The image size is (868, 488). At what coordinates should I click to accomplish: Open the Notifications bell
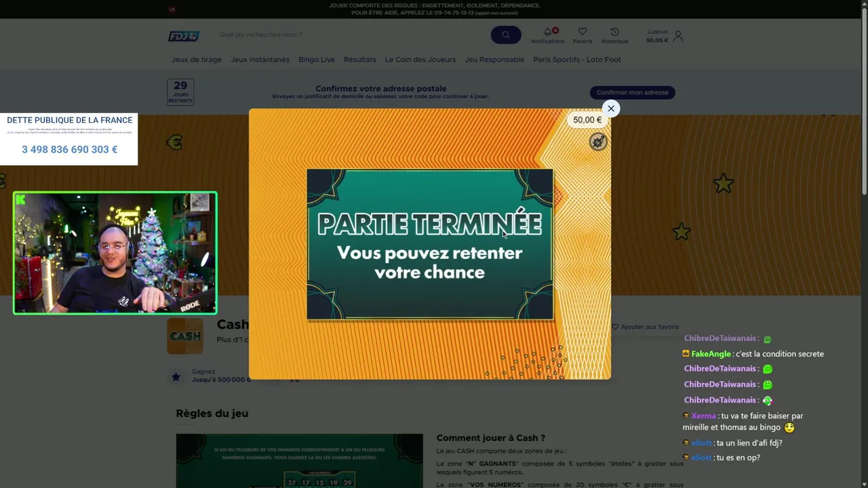pos(548,32)
